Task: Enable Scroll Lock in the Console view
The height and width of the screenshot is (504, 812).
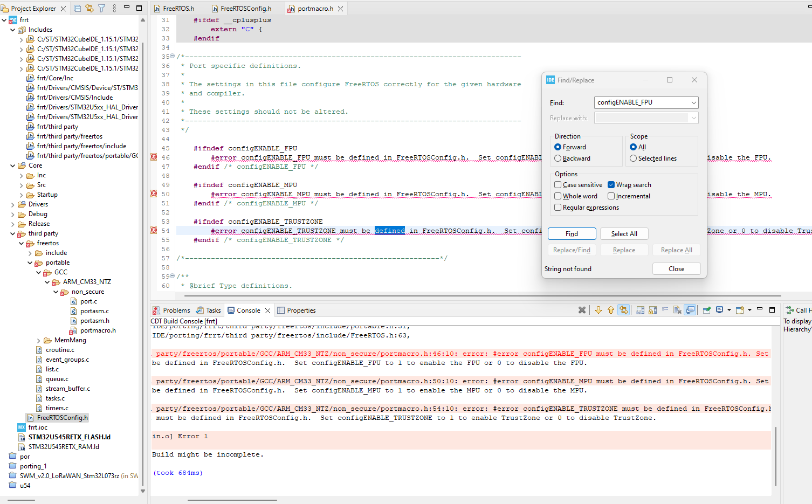Action: point(652,310)
